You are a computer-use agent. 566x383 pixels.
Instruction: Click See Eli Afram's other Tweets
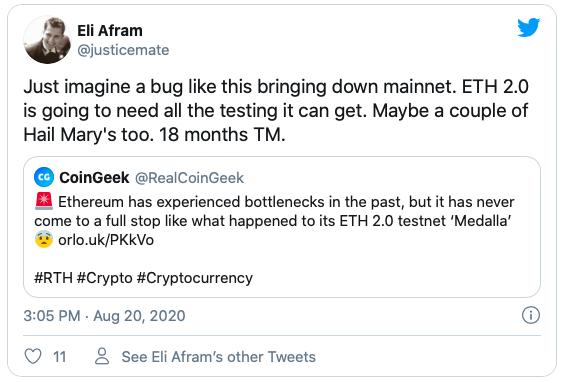point(219,357)
